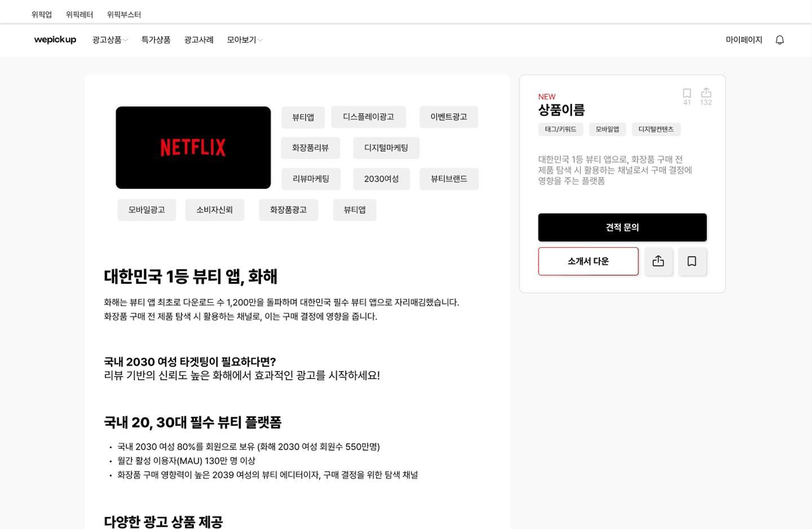Image resolution: width=812 pixels, height=529 pixels.
Task: Click the 디지털컨텐츠 chip
Action: [x=656, y=129]
